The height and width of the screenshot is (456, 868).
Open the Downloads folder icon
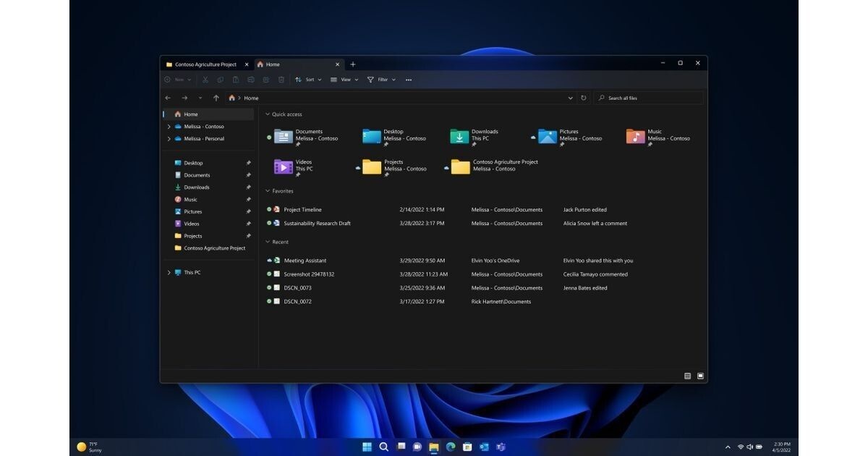click(x=459, y=137)
